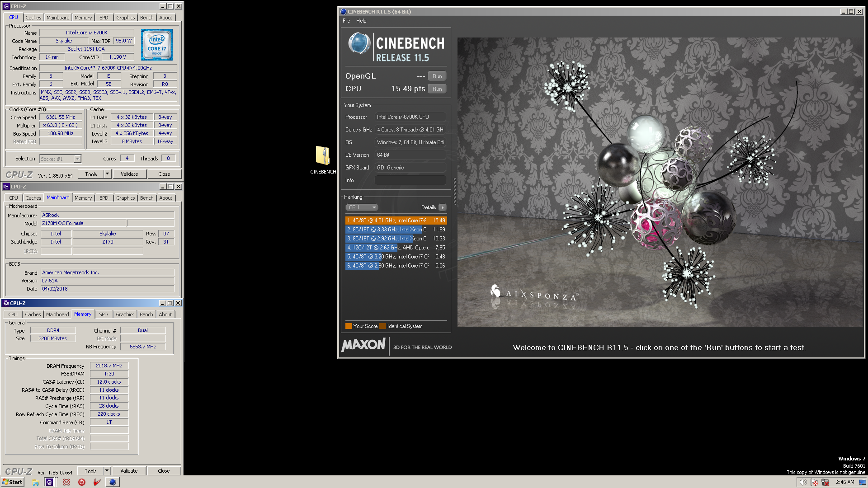868x488 pixels.
Task: Expand Tools dropdown arrow in the CPU-Z Processor window
Action: tap(107, 174)
